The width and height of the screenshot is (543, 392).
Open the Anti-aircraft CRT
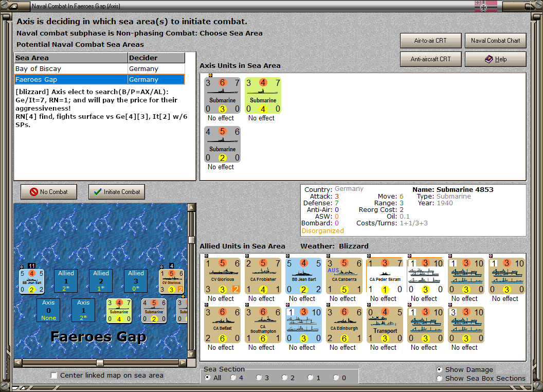(x=430, y=59)
